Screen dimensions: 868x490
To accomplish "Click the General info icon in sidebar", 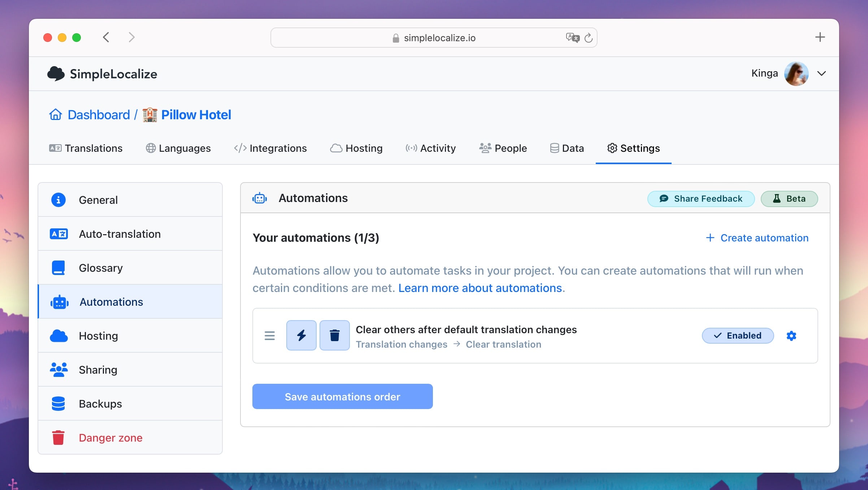I will click(x=58, y=200).
